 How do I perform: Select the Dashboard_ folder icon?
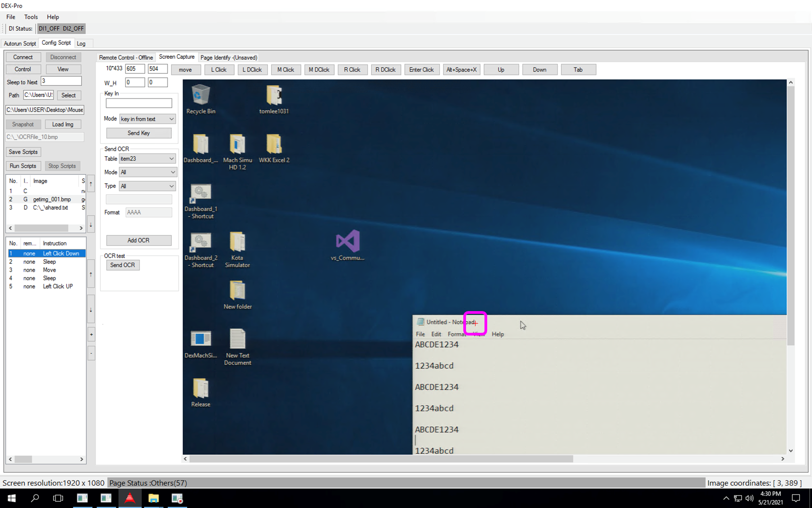[x=201, y=144]
